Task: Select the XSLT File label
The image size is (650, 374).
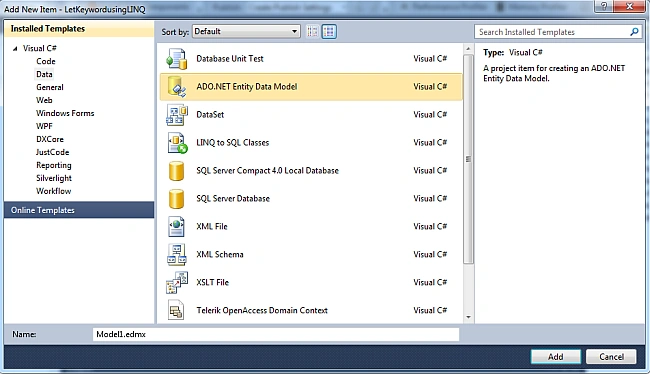Action: pos(213,282)
